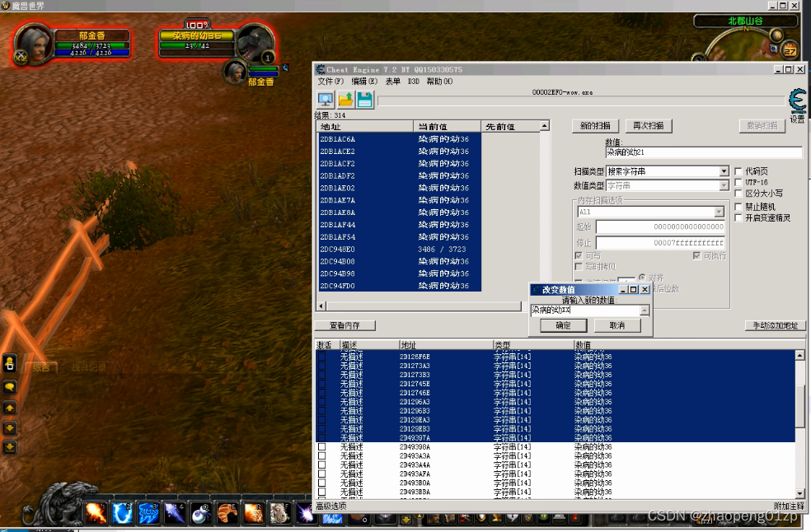Screen dimensions: 811x532
Task: Eat the croissant bread item in slot E
Action: tap(227, 513)
